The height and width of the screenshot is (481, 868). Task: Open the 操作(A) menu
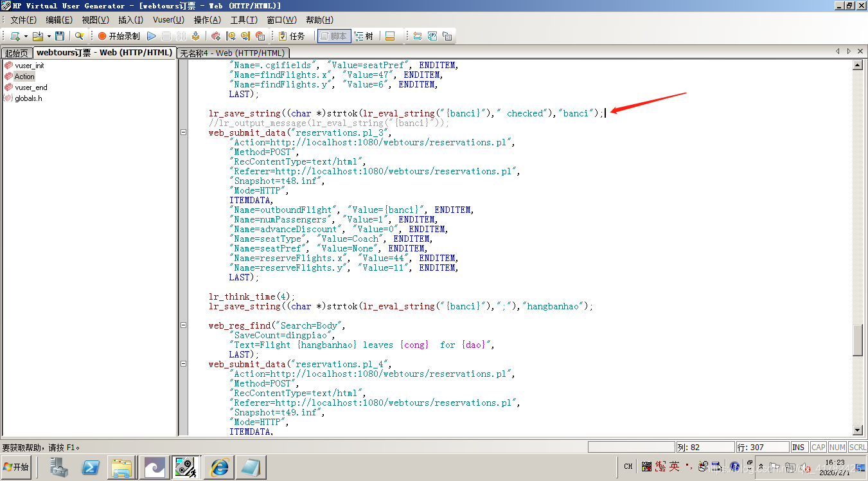[207, 20]
